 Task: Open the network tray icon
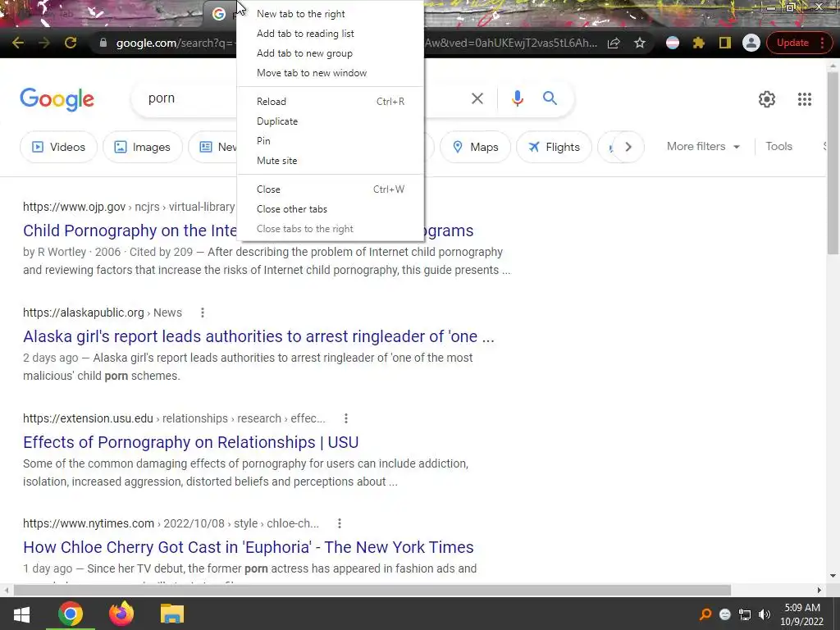click(x=745, y=614)
